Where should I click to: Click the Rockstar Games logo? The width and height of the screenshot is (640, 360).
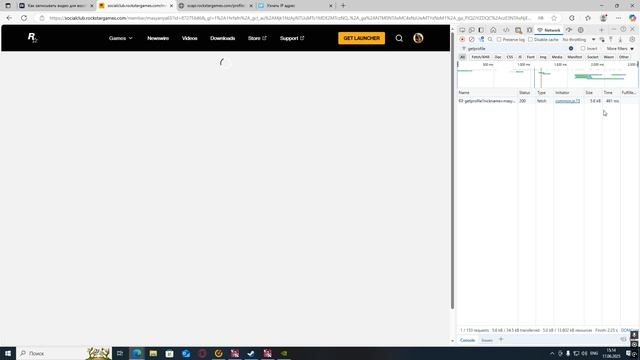[x=32, y=38]
